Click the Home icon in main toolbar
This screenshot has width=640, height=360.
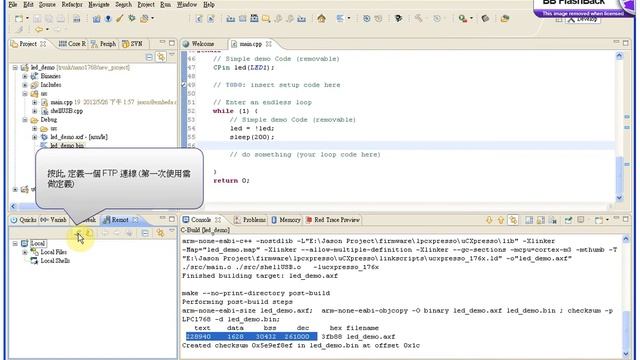point(321,18)
